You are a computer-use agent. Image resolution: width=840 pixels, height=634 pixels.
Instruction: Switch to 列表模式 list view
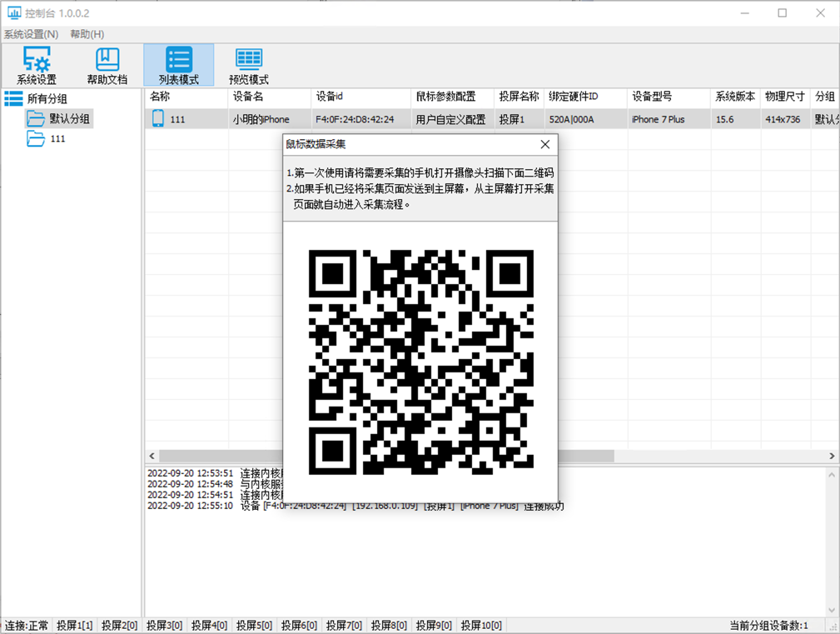178,65
